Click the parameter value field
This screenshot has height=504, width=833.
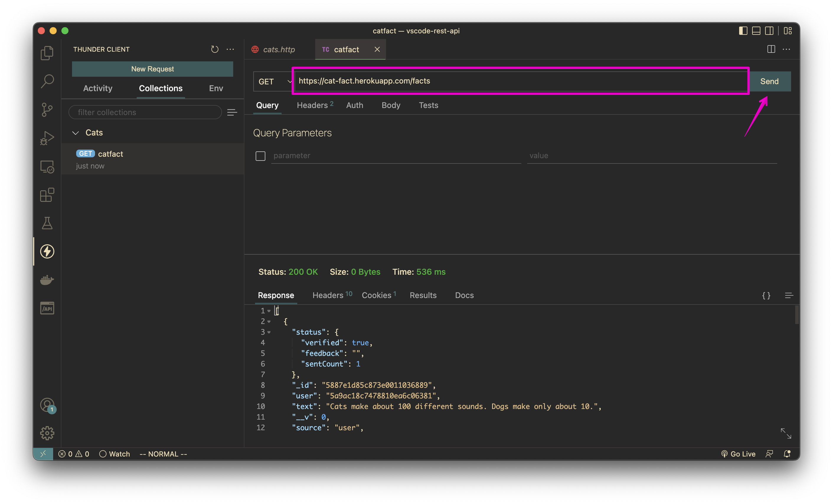coord(652,156)
